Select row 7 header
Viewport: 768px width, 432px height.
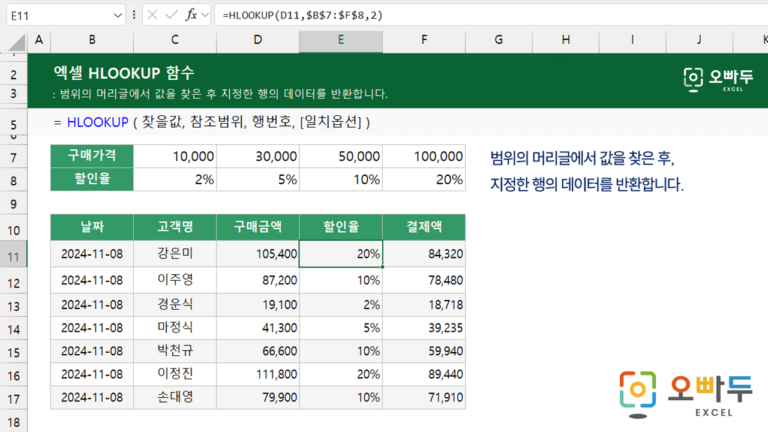point(14,157)
